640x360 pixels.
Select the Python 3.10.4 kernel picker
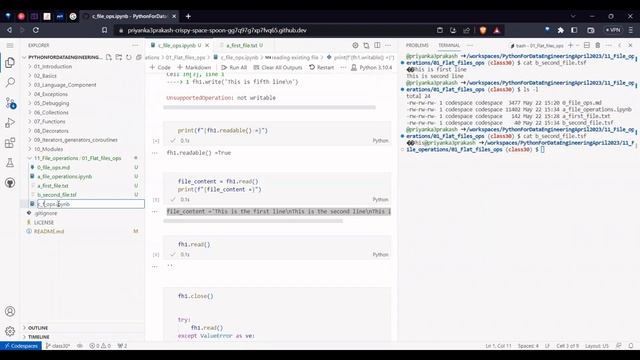pyautogui.click(x=371, y=67)
